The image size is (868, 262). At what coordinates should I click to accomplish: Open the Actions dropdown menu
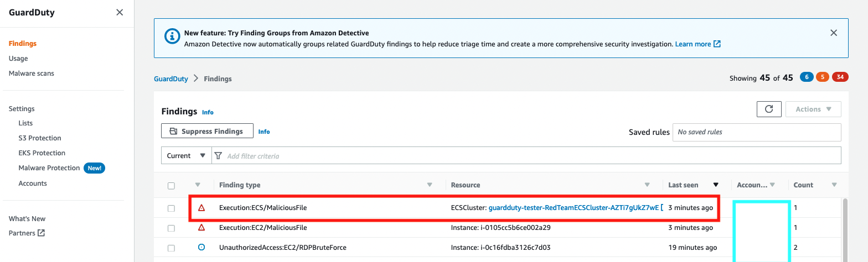point(813,109)
